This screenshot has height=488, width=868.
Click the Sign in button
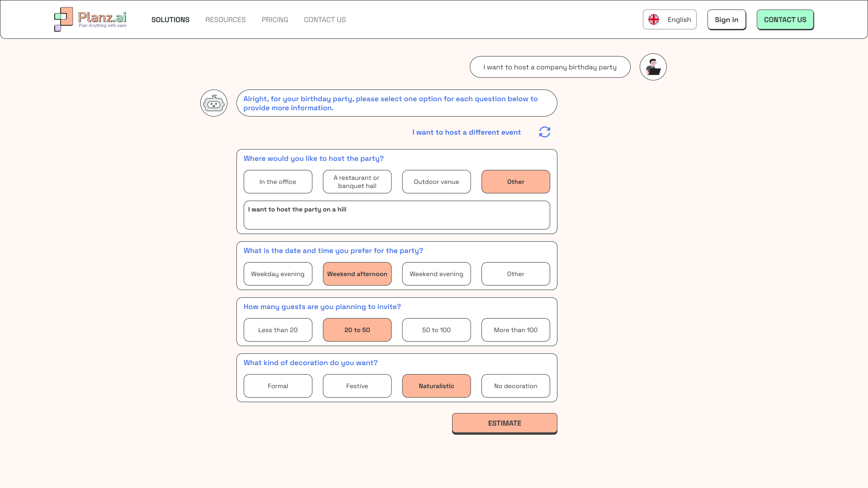[x=726, y=19]
